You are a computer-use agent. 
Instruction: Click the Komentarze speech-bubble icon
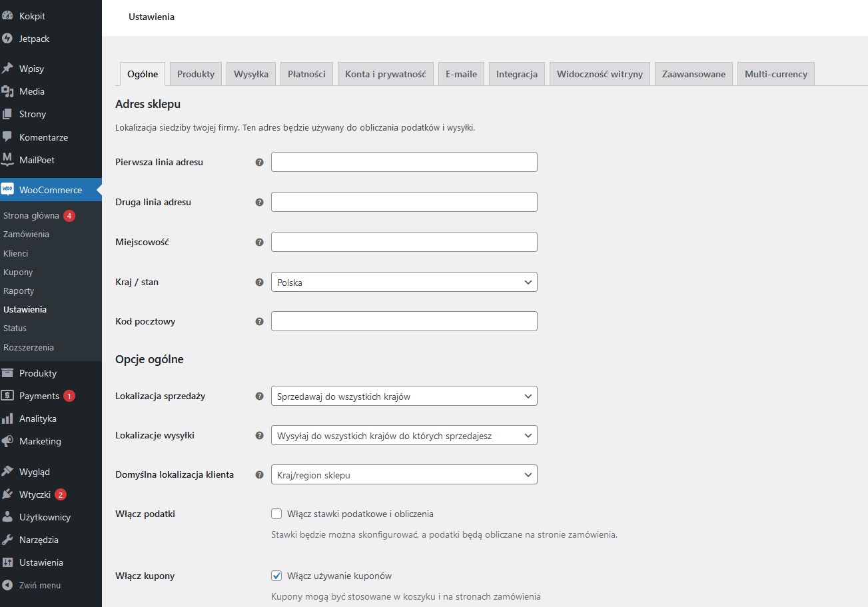coord(8,137)
